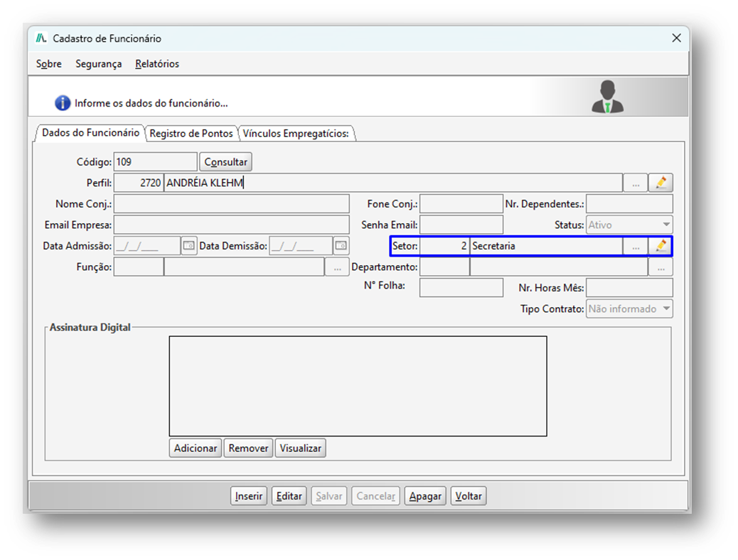Click the Inserir button
The image size is (738, 560).
(249, 496)
